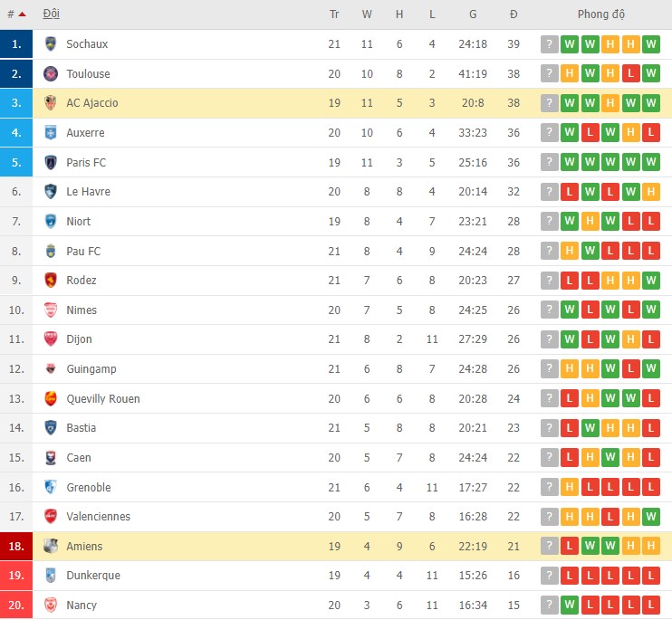Open the Auxerre team link

(85, 133)
